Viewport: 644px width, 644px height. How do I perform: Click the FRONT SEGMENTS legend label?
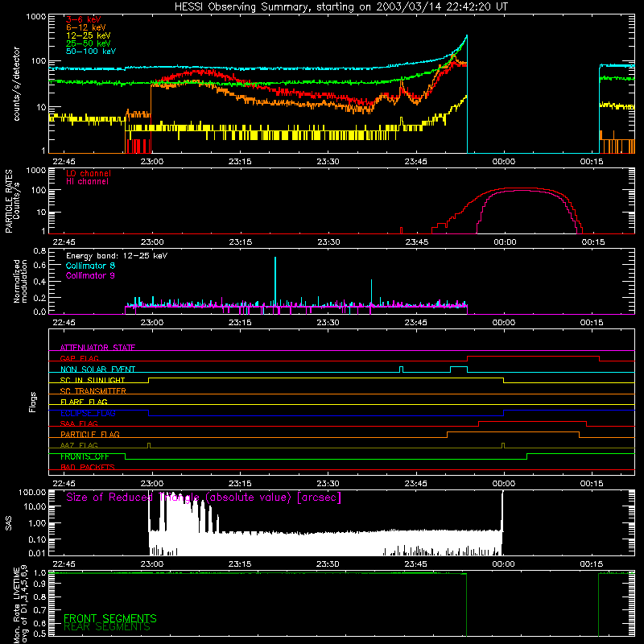pyautogui.click(x=110, y=618)
